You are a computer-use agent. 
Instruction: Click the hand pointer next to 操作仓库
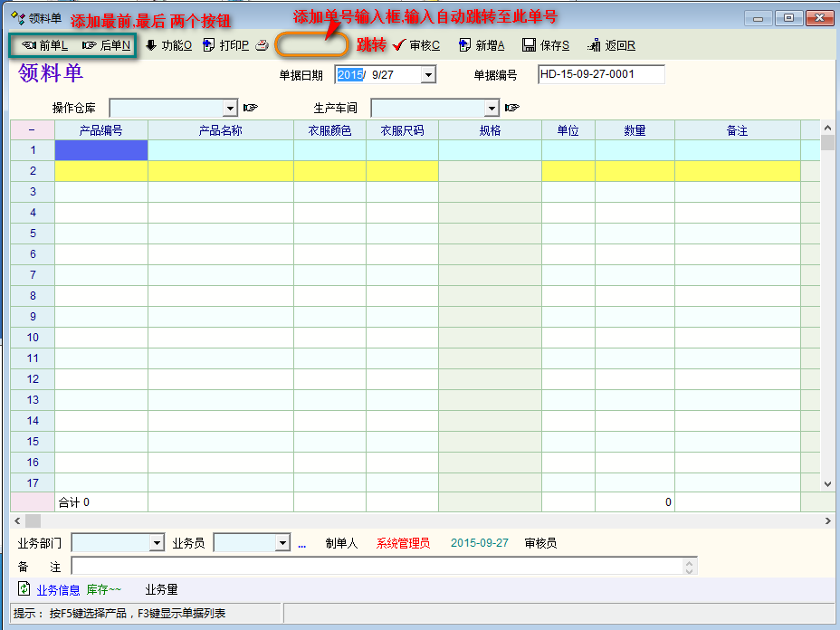pyautogui.click(x=251, y=108)
